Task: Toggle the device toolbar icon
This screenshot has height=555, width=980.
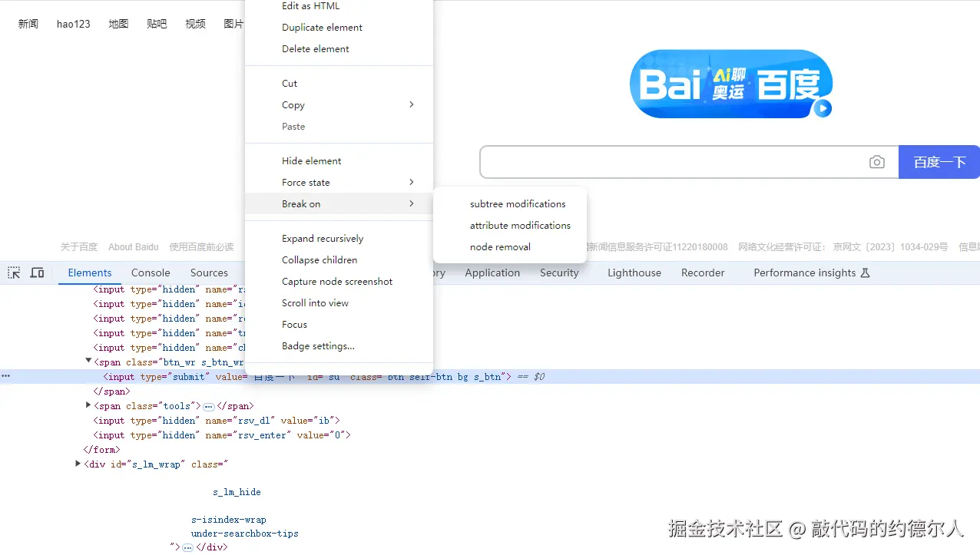Action: (37, 273)
